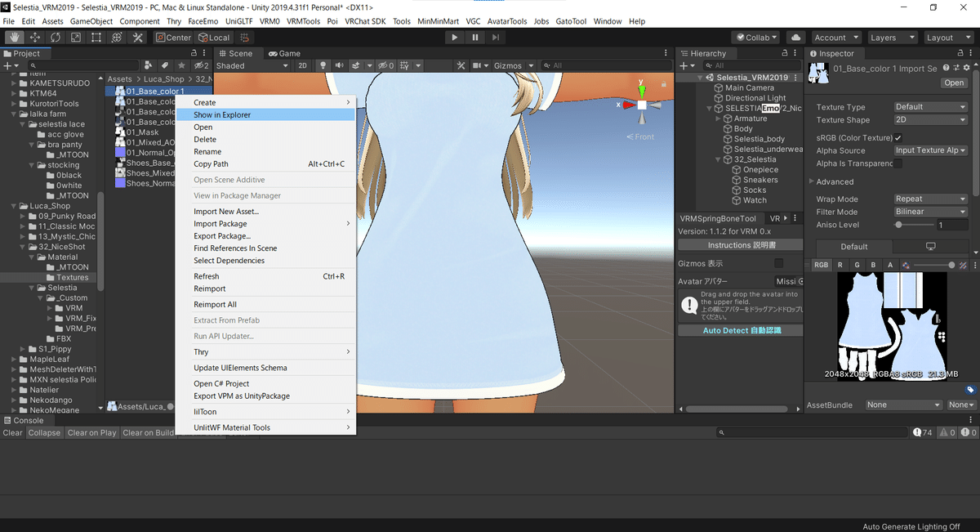
Task: Select the Rotate tool
Action: click(x=56, y=38)
